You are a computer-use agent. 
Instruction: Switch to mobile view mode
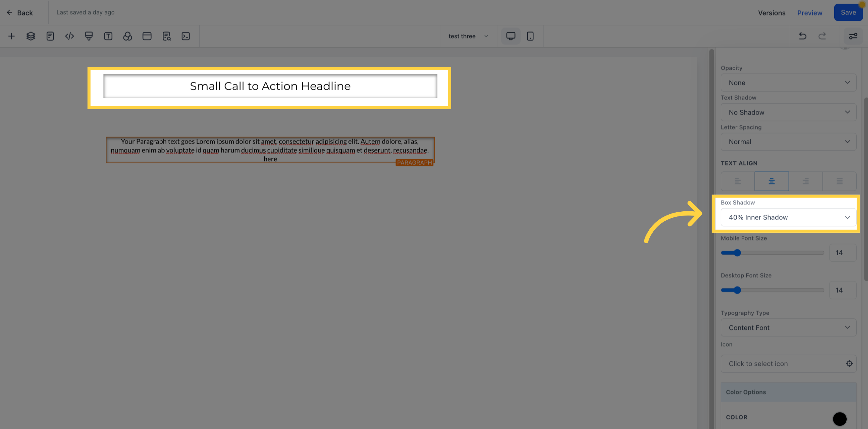[530, 36]
